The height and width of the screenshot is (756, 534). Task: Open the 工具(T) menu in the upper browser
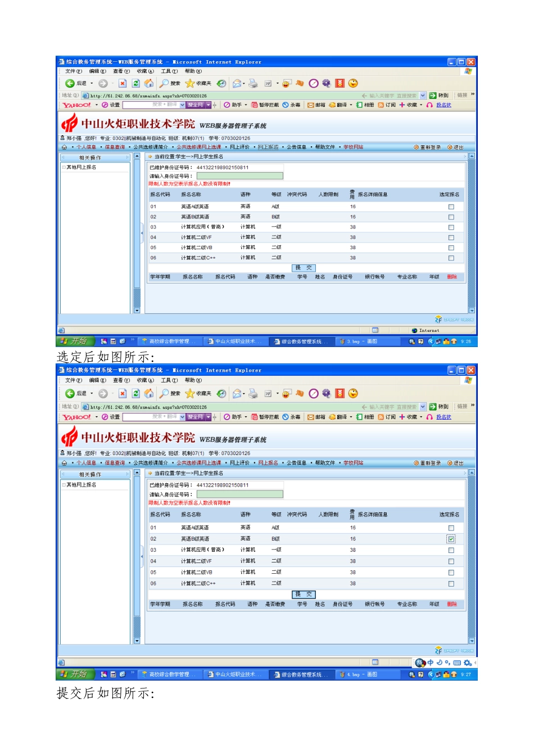click(169, 71)
